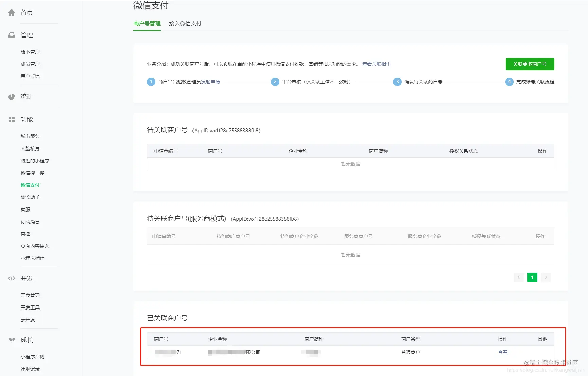
Task: Switch to the 接入微信支付 tab
Action: pyautogui.click(x=185, y=24)
